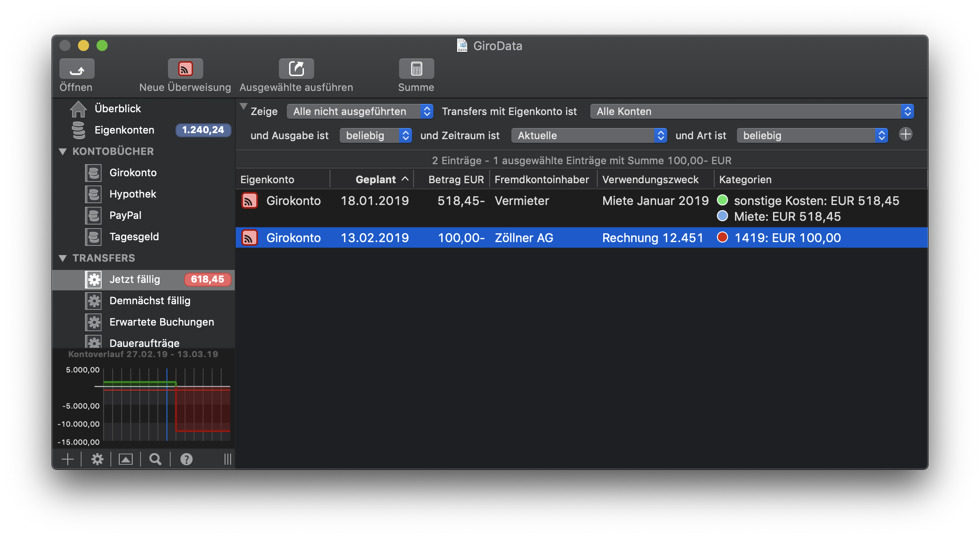Open the help question mark icon
980x538 pixels.
click(x=187, y=459)
